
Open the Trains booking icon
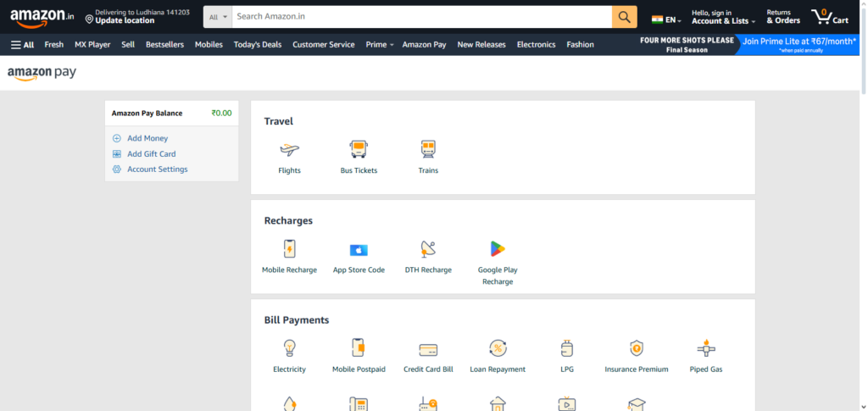pyautogui.click(x=428, y=149)
